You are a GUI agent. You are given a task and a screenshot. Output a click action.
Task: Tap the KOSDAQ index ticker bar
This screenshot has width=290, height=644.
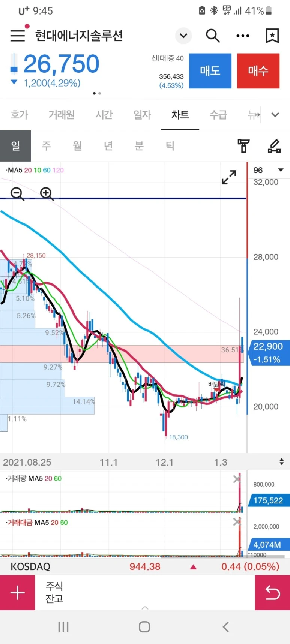[145, 566]
